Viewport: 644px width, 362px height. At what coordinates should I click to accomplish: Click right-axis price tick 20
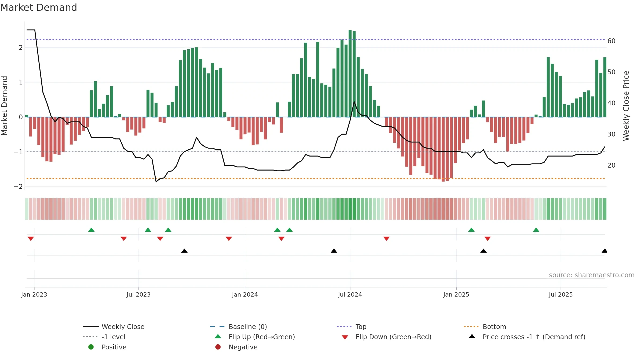pyautogui.click(x=612, y=165)
